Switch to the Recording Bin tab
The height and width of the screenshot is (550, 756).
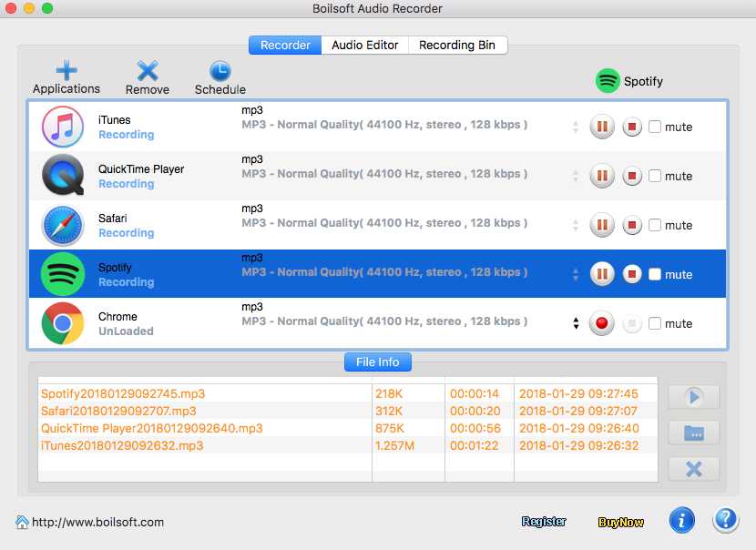pos(457,46)
